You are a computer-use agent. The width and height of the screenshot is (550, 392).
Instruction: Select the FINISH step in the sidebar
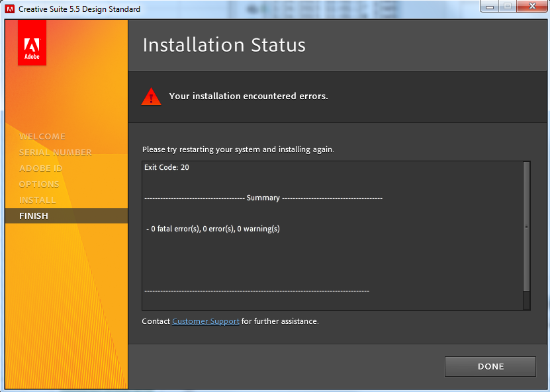click(34, 216)
